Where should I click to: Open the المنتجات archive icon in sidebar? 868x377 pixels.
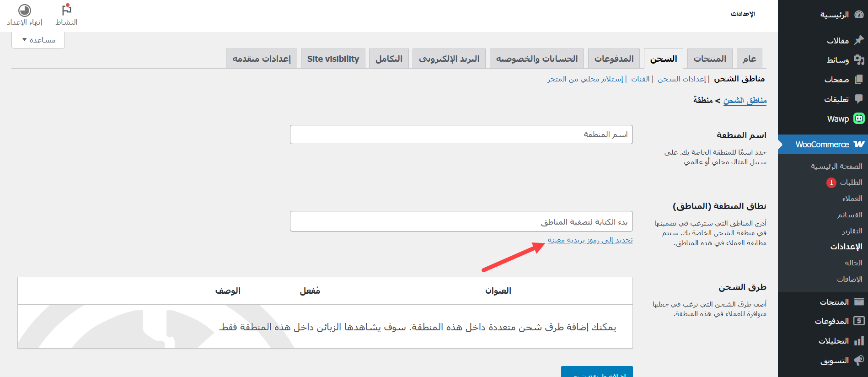click(859, 302)
